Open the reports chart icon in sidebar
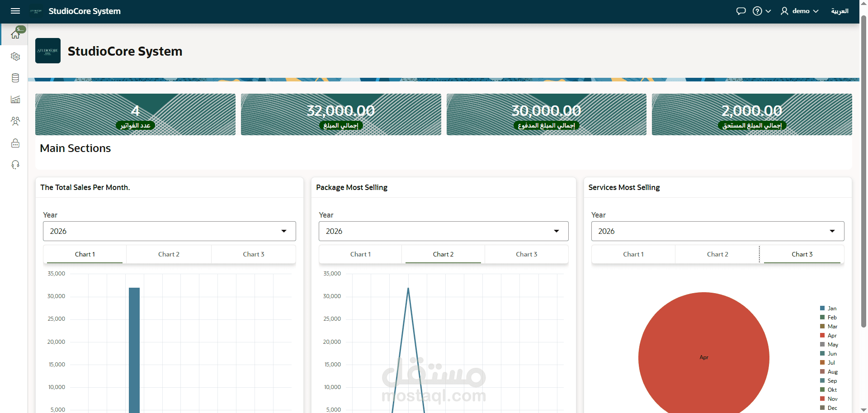Viewport: 868px width, 413px height. pyautogui.click(x=15, y=100)
